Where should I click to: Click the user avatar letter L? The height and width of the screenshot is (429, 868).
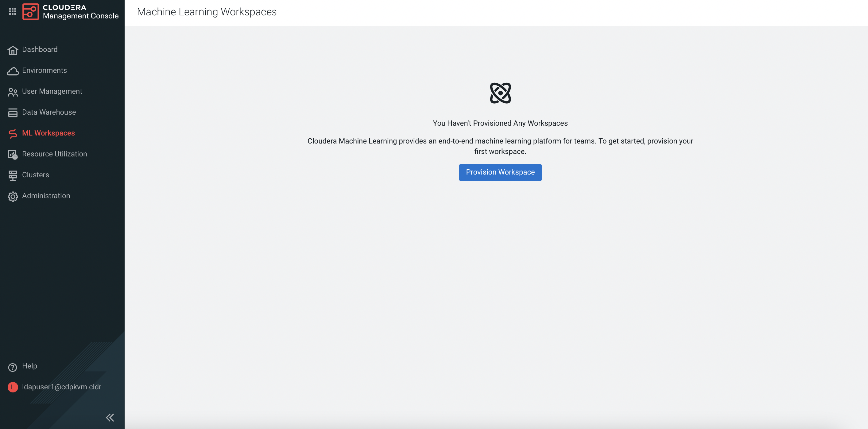coord(13,387)
